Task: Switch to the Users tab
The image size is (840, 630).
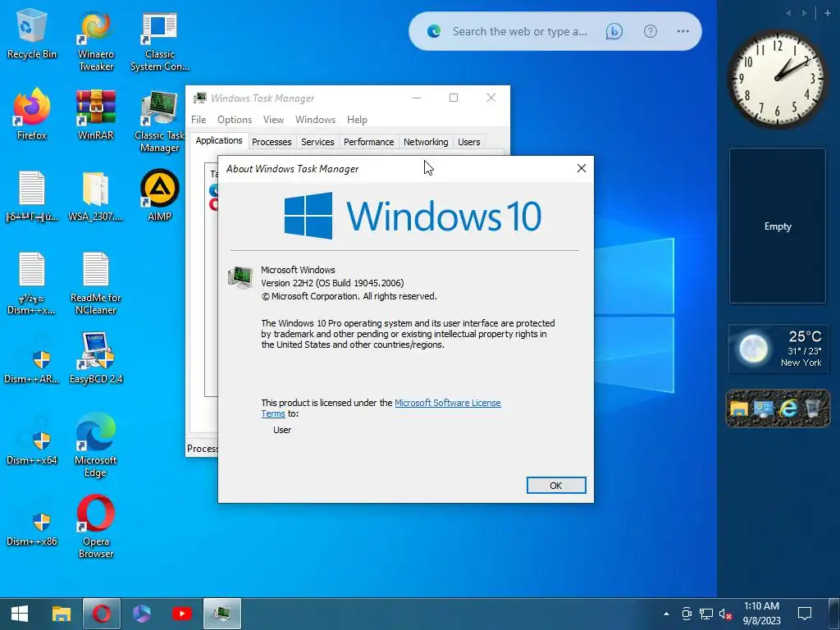Action: (x=468, y=142)
